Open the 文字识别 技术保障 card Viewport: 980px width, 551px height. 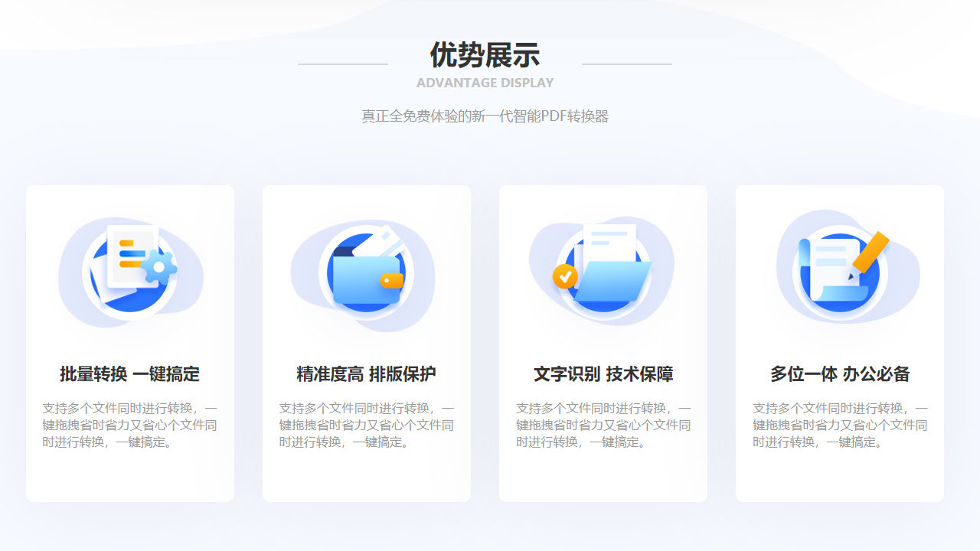click(603, 343)
